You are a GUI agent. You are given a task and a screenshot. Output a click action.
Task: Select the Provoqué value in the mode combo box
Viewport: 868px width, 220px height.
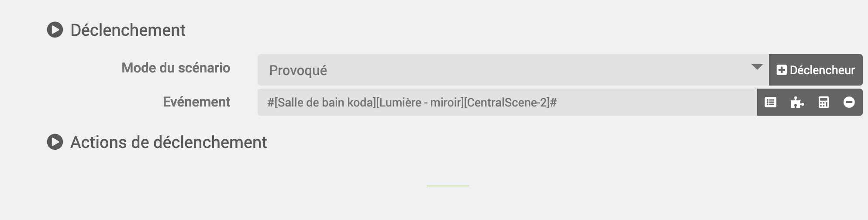[x=298, y=70]
